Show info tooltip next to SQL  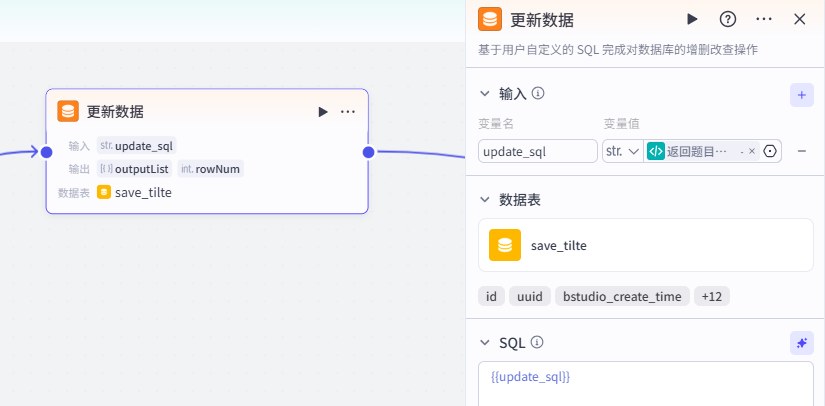coord(537,343)
